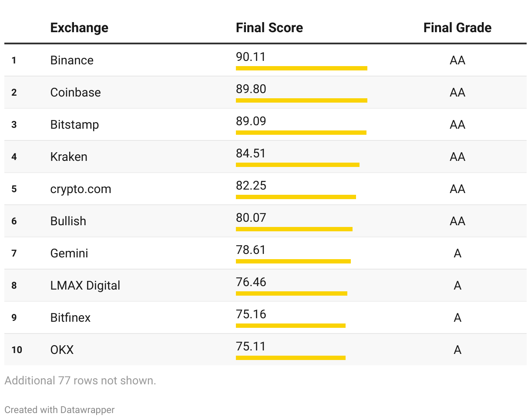Select the Binance exchange name
The image size is (531, 420).
tap(72, 60)
